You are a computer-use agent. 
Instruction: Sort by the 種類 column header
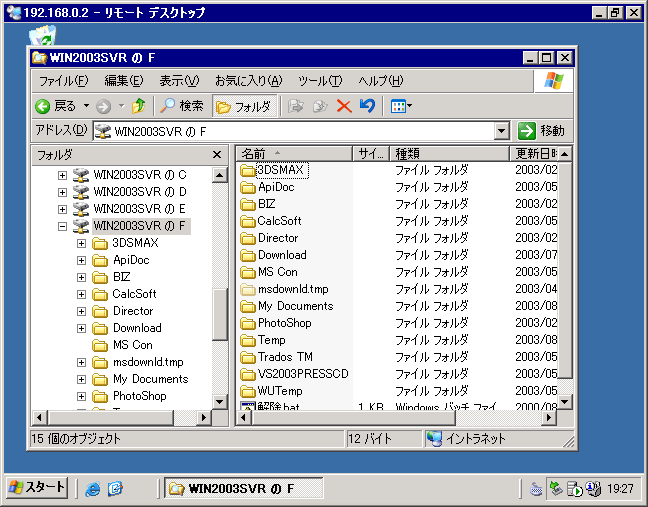[449, 154]
